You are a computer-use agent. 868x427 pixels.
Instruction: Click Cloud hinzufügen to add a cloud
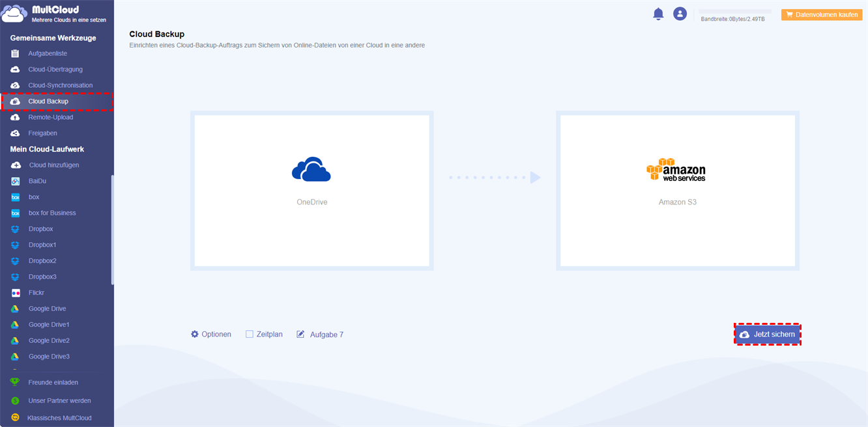pos(54,165)
